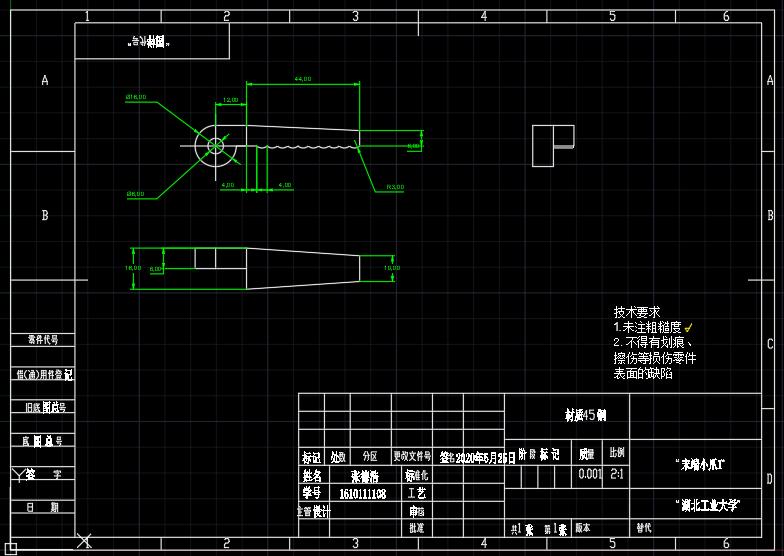Click zone number 3 on the top border
The image size is (784, 556).
(356, 16)
